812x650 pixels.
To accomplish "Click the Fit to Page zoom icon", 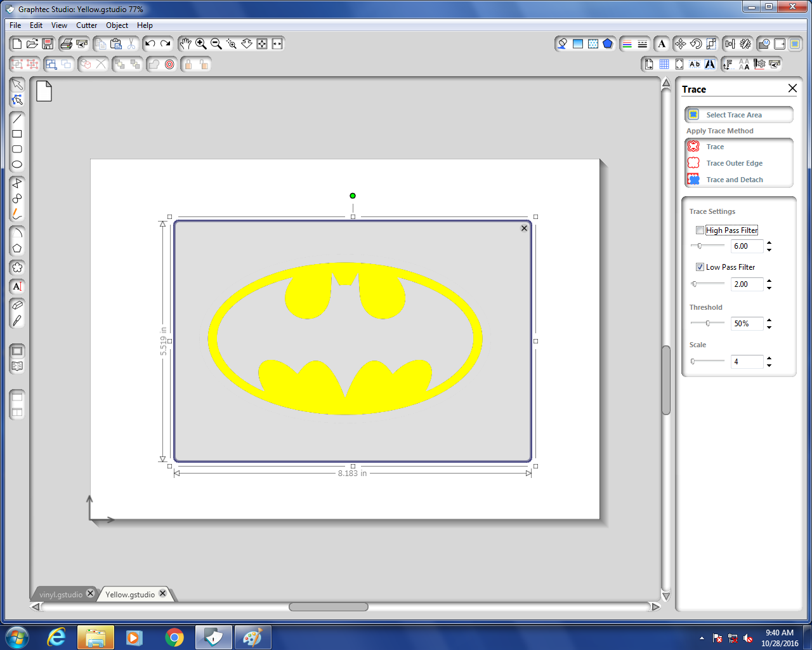I will tap(262, 44).
